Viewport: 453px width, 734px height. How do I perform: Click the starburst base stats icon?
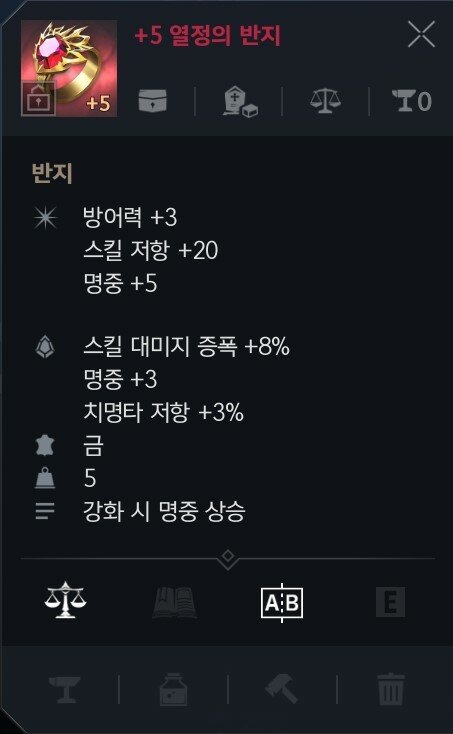coord(45,218)
